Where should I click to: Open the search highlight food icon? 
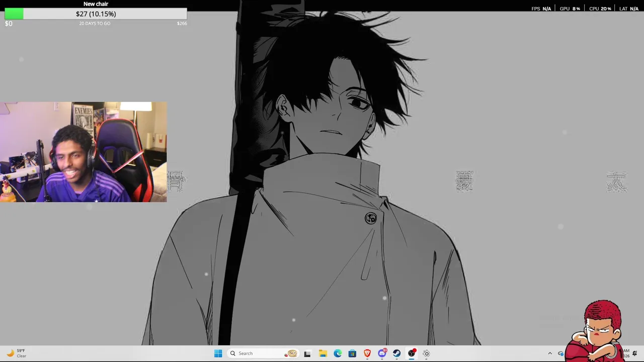point(291,353)
